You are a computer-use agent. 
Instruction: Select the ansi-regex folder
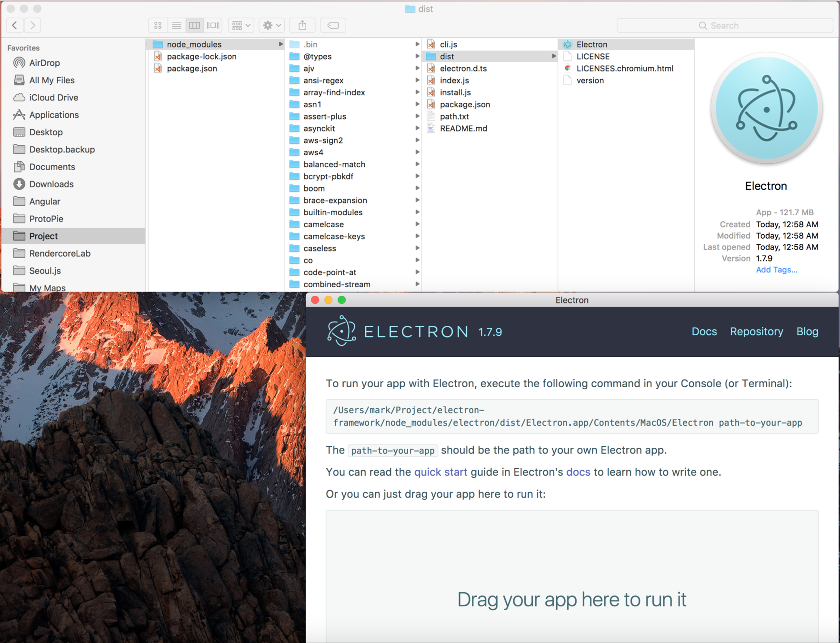tap(353, 80)
